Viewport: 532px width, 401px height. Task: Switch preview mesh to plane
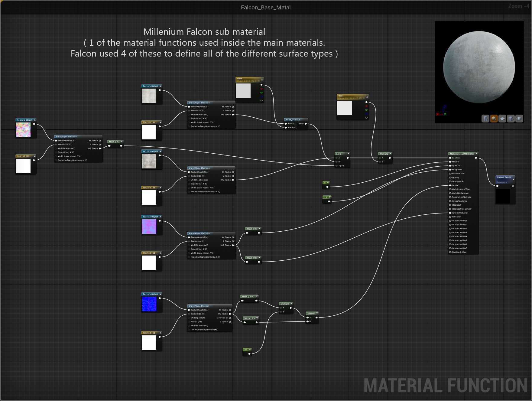point(502,119)
